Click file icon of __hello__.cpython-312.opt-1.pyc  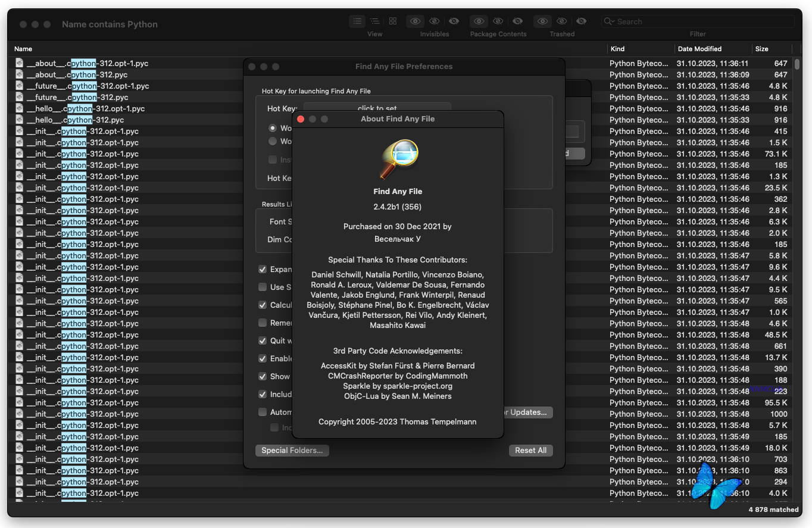coord(19,108)
